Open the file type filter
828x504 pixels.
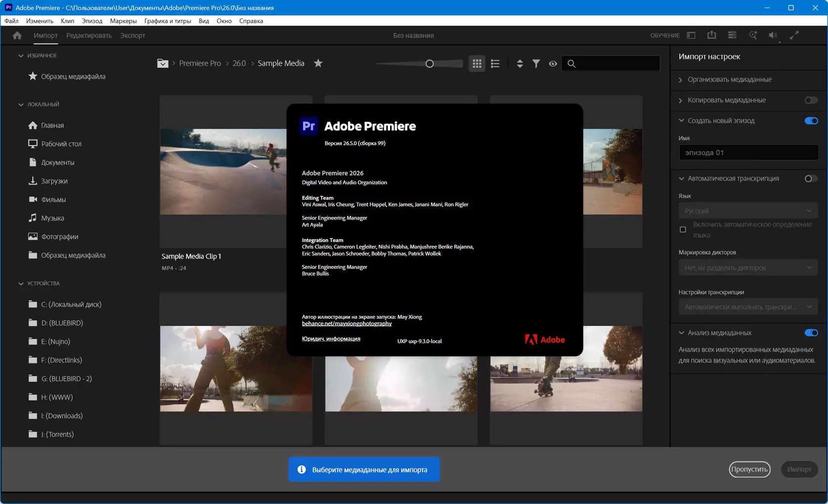point(536,64)
